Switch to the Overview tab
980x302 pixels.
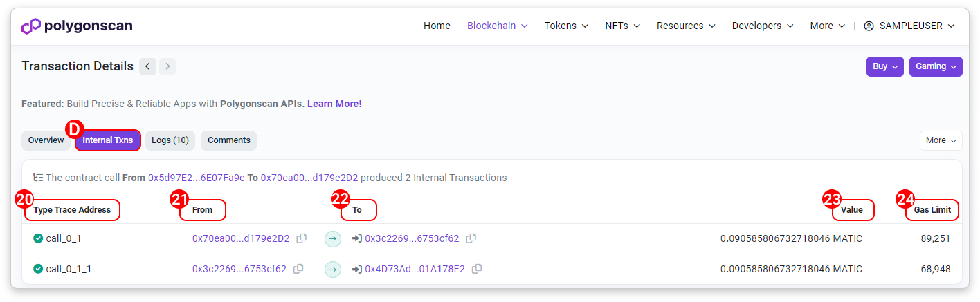point(46,140)
